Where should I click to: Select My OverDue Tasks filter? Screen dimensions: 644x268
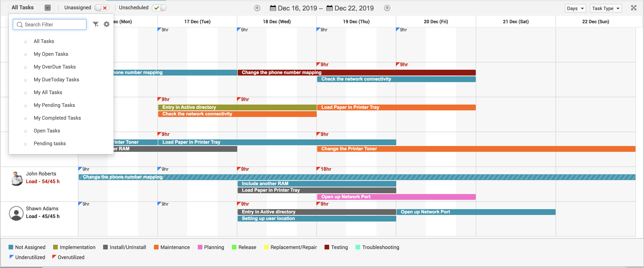[55, 67]
